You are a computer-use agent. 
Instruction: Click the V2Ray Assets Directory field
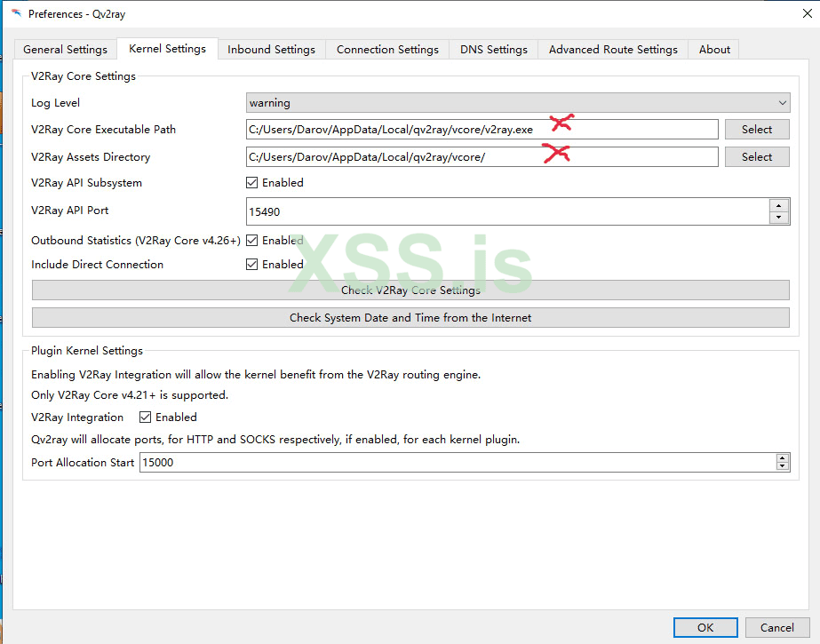[x=482, y=157]
